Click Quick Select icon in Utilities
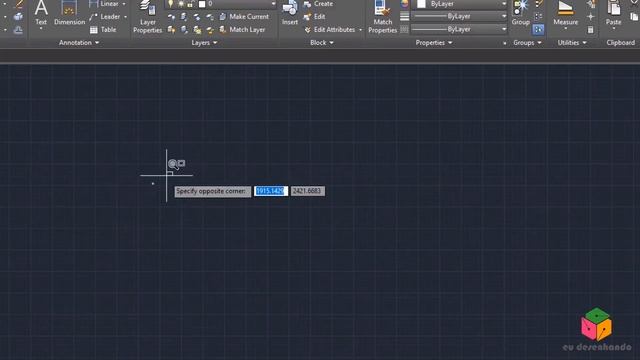 click(x=591, y=4)
